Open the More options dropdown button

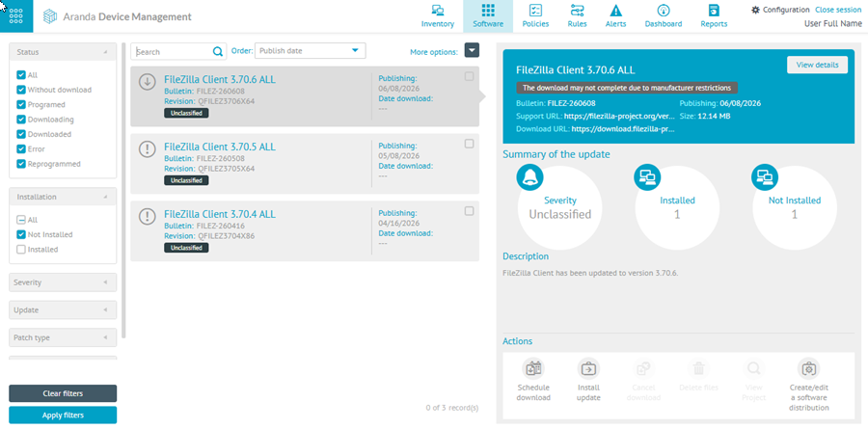coord(472,50)
